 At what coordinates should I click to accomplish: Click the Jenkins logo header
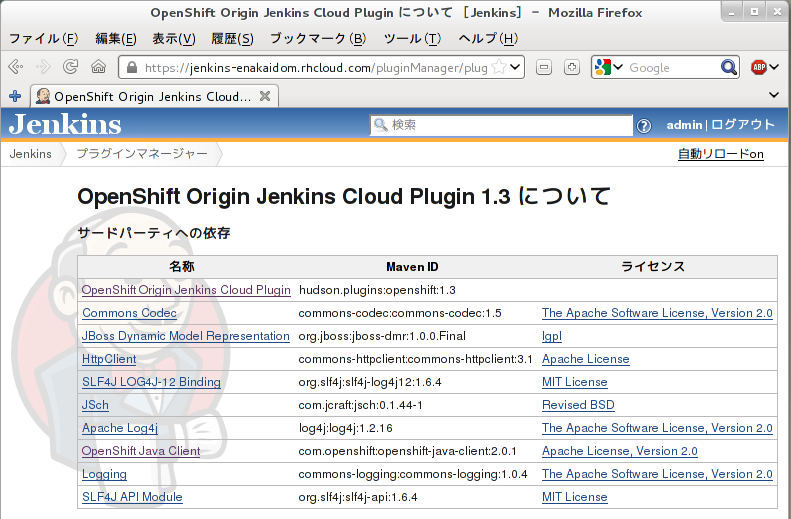click(65, 124)
